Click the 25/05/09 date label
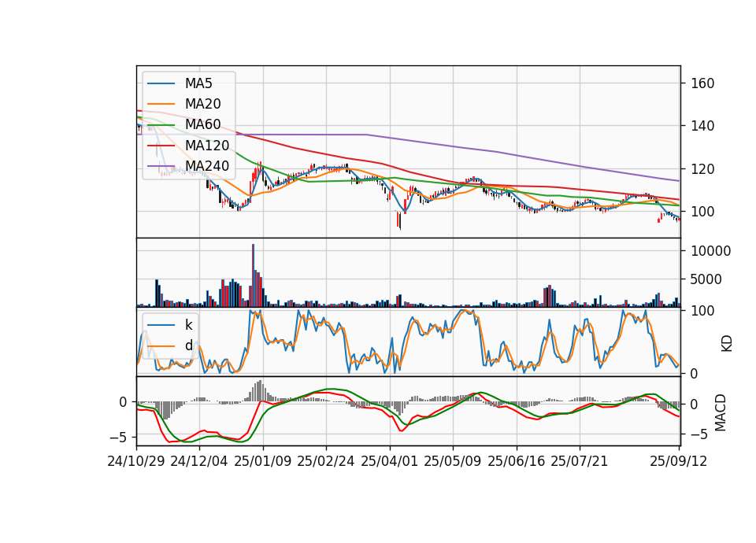 click(x=453, y=461)
